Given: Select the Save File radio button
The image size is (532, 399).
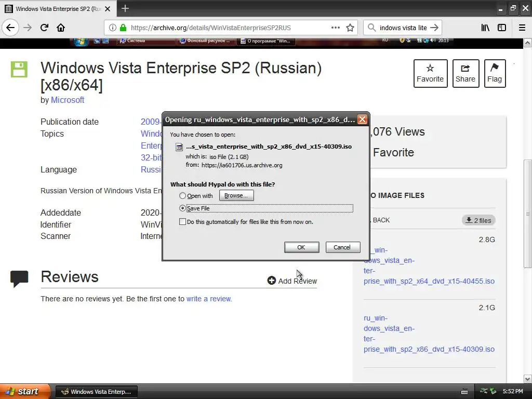Looking at the screenshot, I should click(182, 208).
